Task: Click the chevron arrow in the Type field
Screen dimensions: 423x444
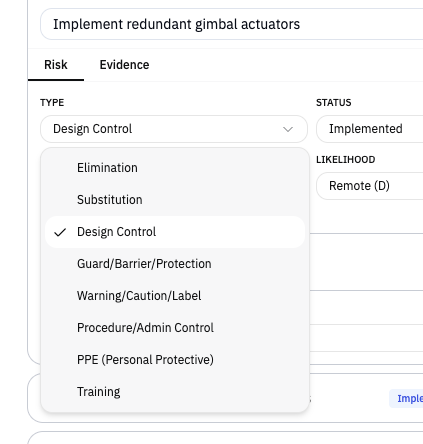Action: click(x=288, y=129)
